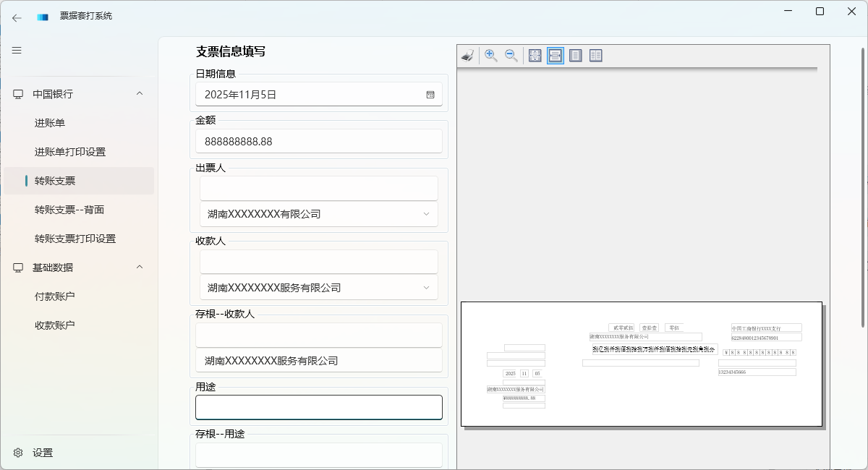The height and width of the screenshot is (470, 868).
Task: Select fit-to-width preview mode
Action: (556, 56)
